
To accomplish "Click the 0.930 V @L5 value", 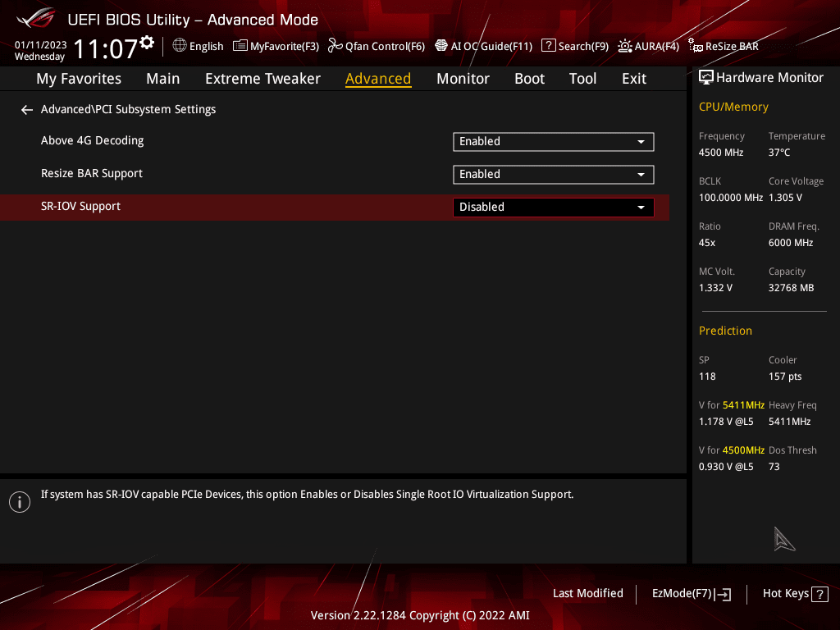I will (x=726, y=467).
